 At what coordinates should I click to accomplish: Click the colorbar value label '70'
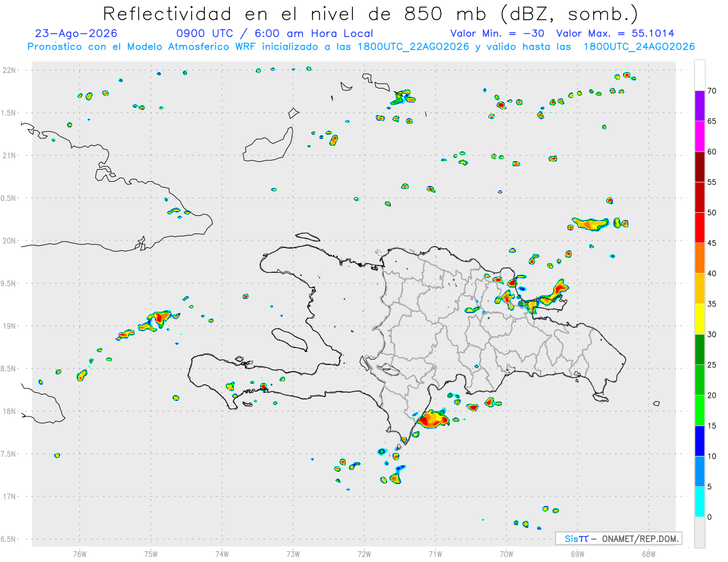[x=712, y=91]
